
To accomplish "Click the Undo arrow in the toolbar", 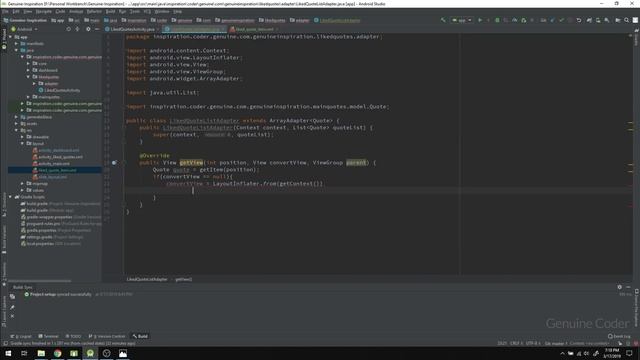I will click(579, 20).
